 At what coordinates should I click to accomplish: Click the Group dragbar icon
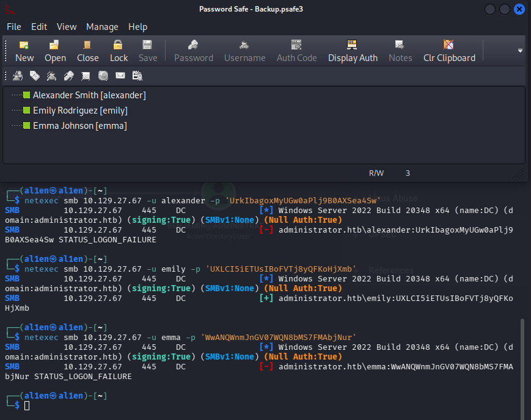coord(18,76)
